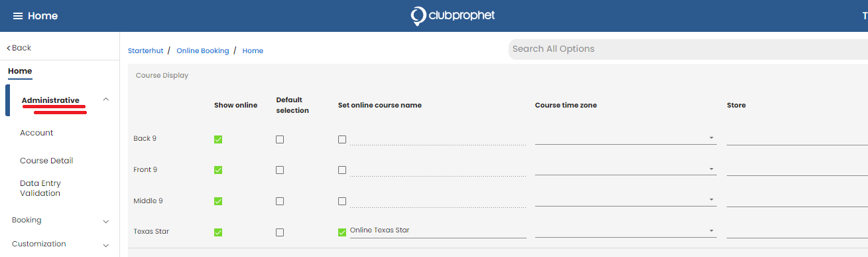Click the Starterhut breadcrumb link
This screenshot has width=868, height=257.
[x=145, y=50]
